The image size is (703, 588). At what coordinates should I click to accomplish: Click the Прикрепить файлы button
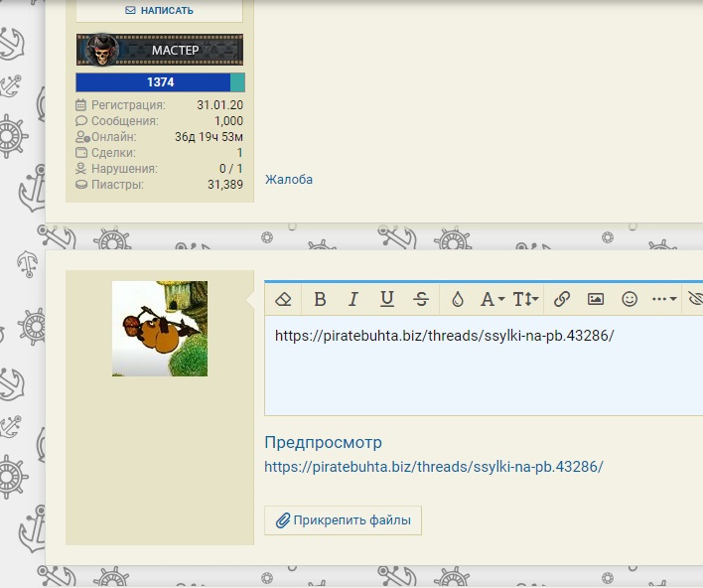343,520
